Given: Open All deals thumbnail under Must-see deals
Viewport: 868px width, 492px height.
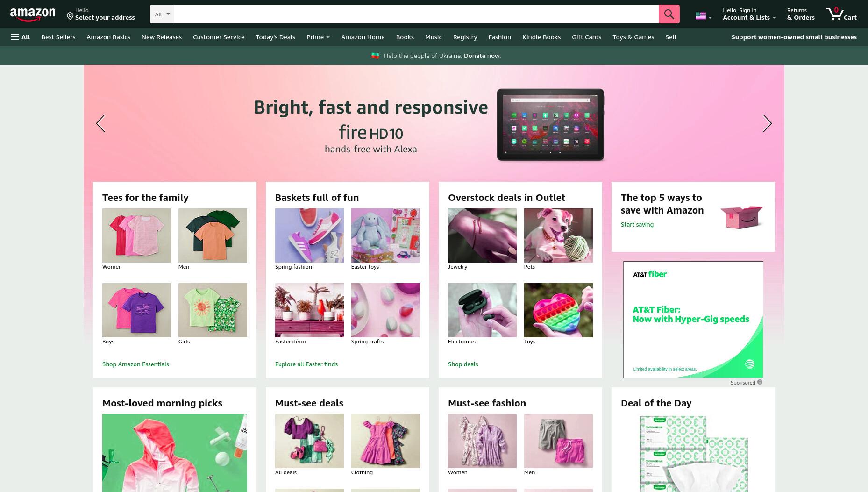Looking at the screenshot, I should click(309, 441).
